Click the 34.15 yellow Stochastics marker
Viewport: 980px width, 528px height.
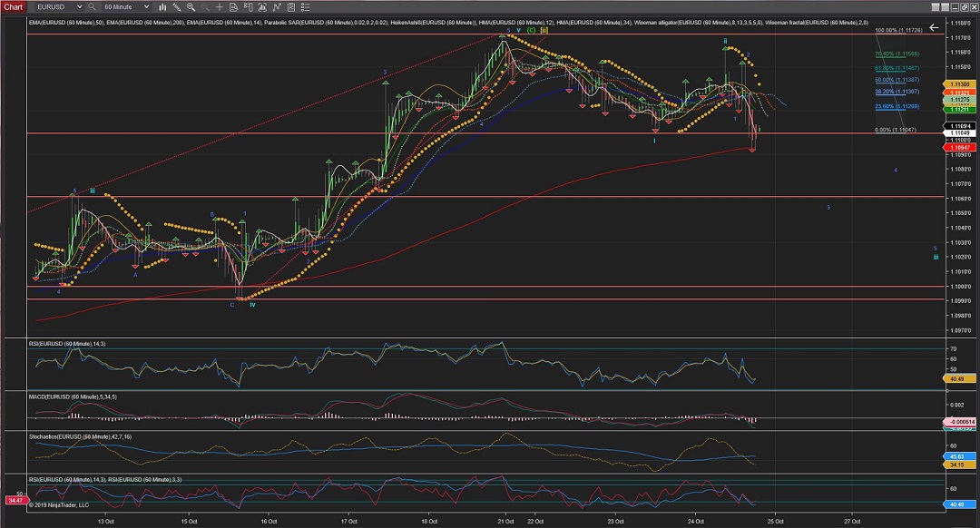click(x=957, y=464)
